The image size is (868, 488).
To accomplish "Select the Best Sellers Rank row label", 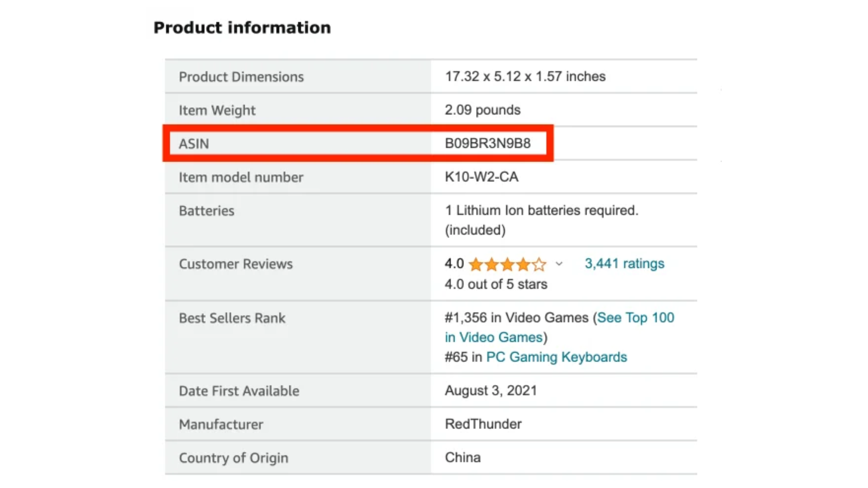I will (x=232, y=318).
